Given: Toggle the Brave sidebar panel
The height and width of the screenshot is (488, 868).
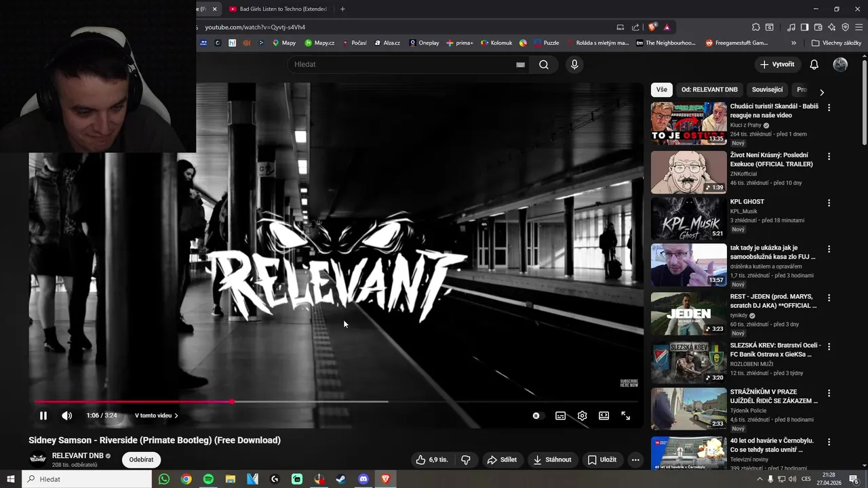Looking at the screenshot, I should (804, 27).
